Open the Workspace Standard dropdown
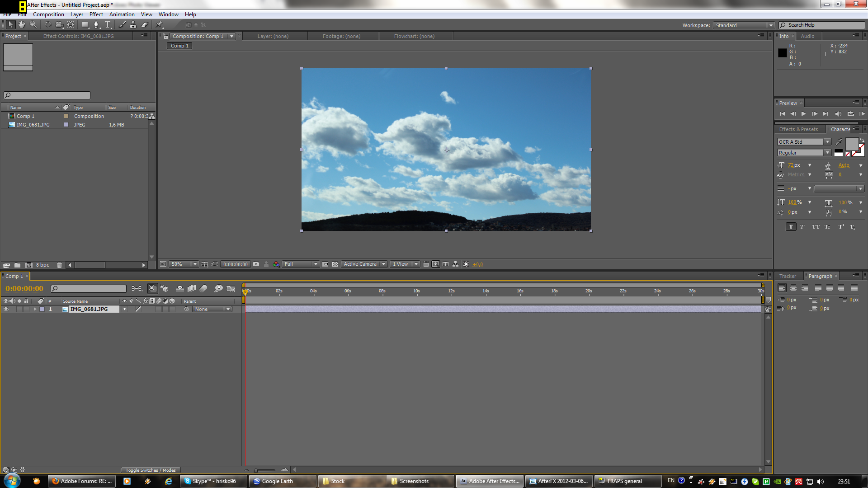 pos(744,25)
